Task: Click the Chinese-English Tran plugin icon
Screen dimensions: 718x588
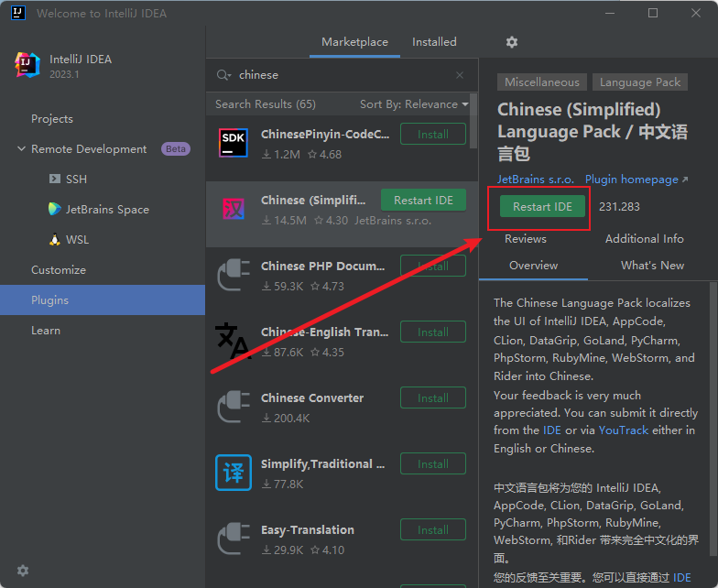Action: pos(233,341)
